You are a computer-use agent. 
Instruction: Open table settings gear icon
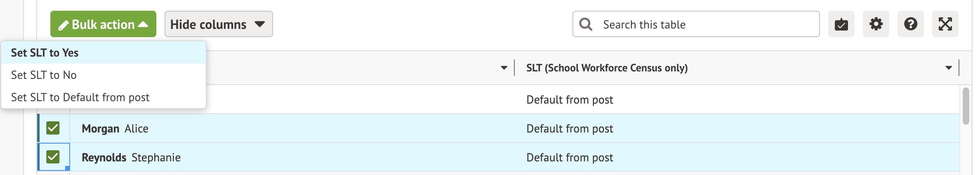(876, 24)
